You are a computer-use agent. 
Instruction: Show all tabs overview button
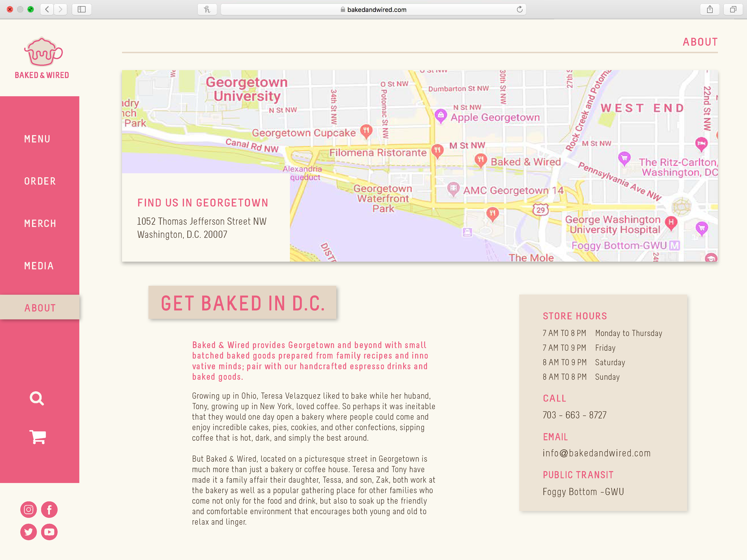(x=733, y=10)
